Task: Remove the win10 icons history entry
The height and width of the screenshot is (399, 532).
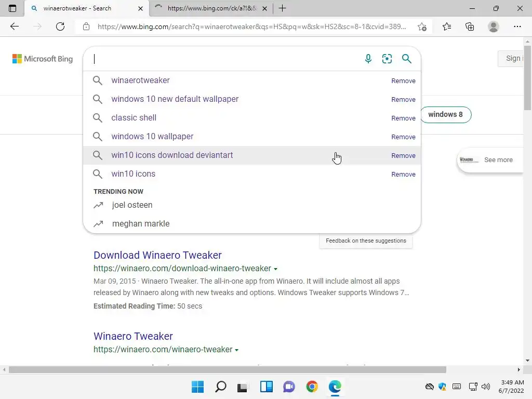Action: 403,174
